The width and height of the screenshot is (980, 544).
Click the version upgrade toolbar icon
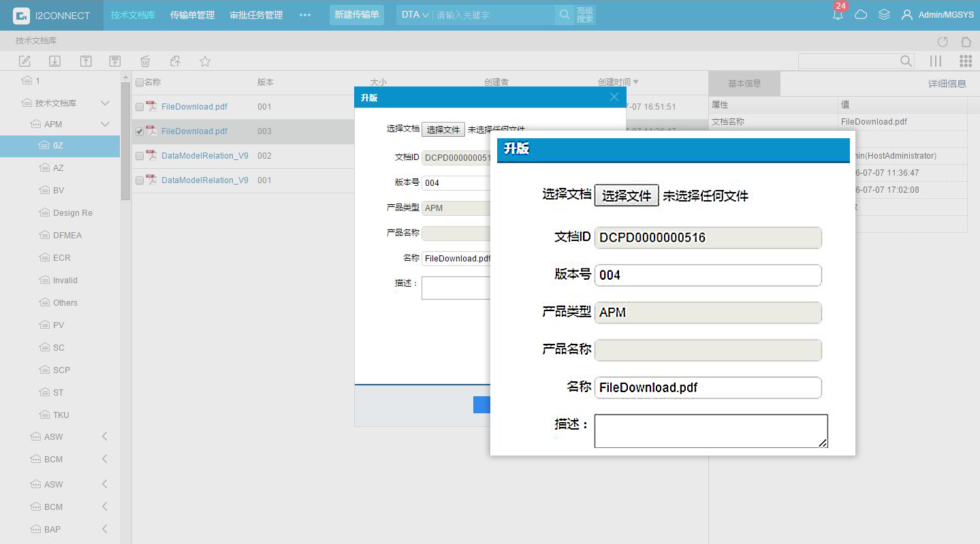116,61
